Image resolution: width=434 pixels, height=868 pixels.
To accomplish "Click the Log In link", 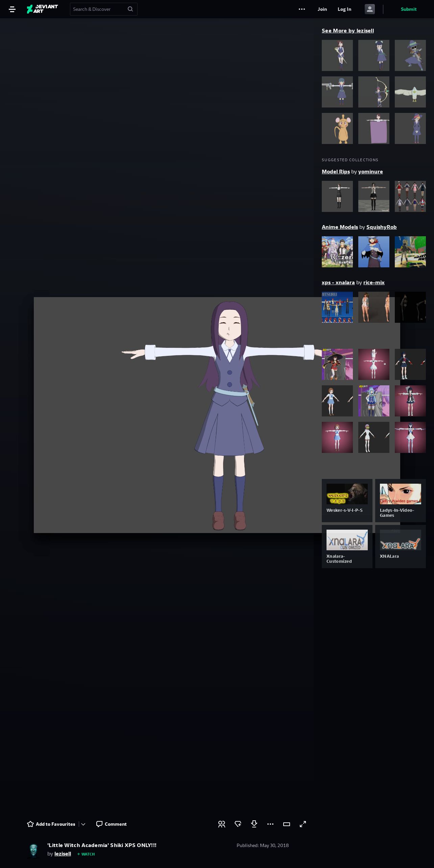I will point(344,9).
